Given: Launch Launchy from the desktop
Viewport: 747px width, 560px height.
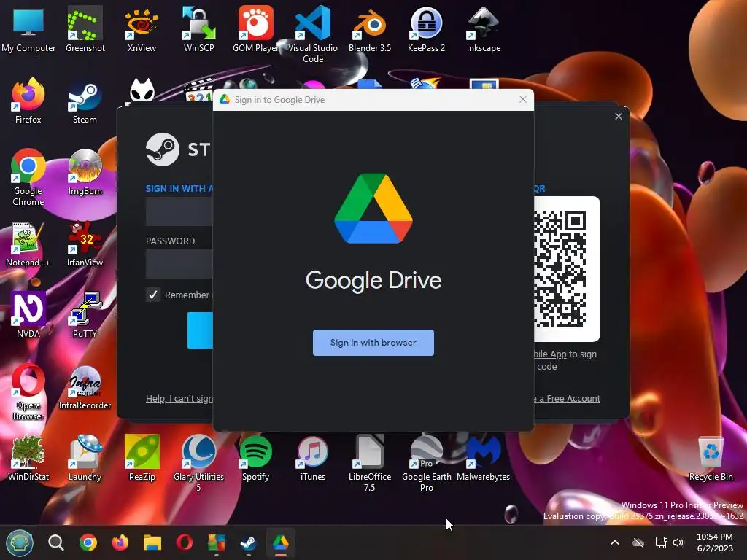Looking at the screenshot, I should coord(85,458).
